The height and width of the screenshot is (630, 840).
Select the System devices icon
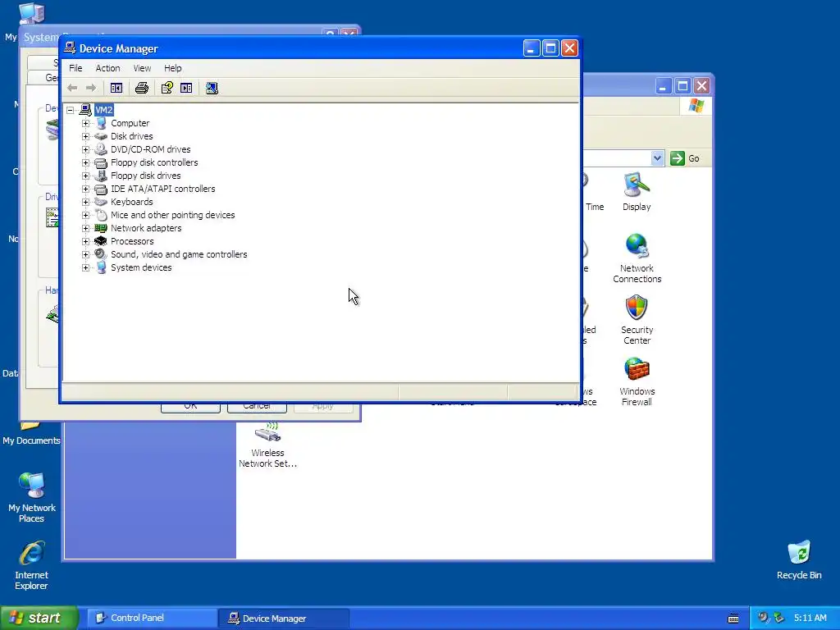(101, 267)
